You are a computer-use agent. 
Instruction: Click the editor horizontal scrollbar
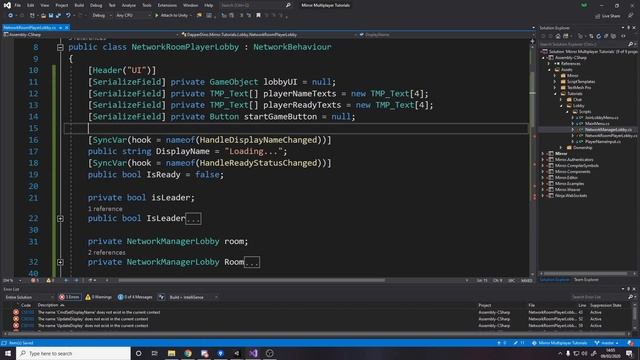251,280
